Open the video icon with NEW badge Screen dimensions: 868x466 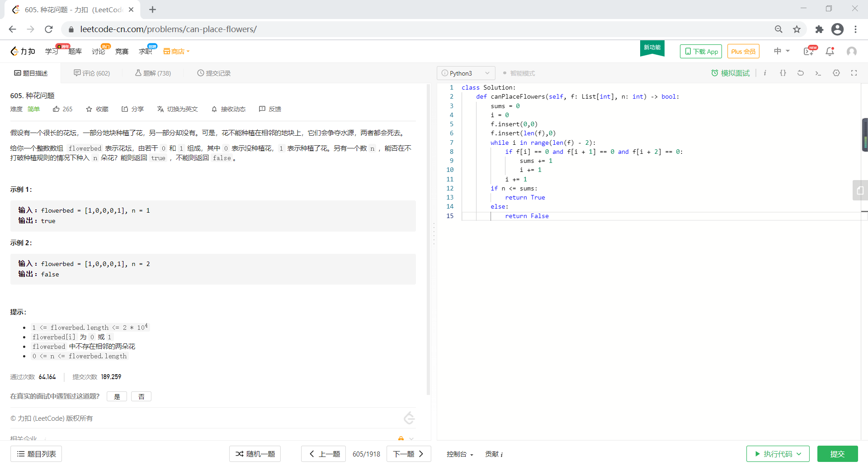click(x=810, y=51)
